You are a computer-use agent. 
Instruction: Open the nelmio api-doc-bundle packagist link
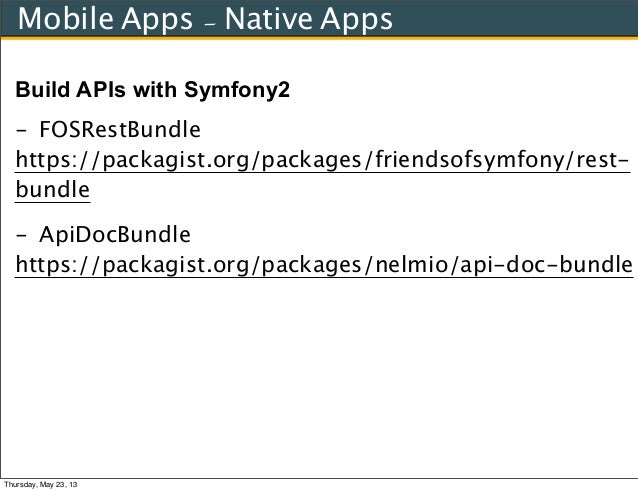coord(324,265)
